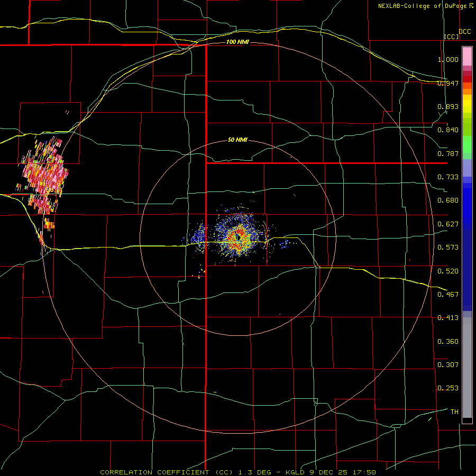Click the 0.627 color scale value
The height and width of the screenshot is (476, 476).
click(x=448, y=224)
